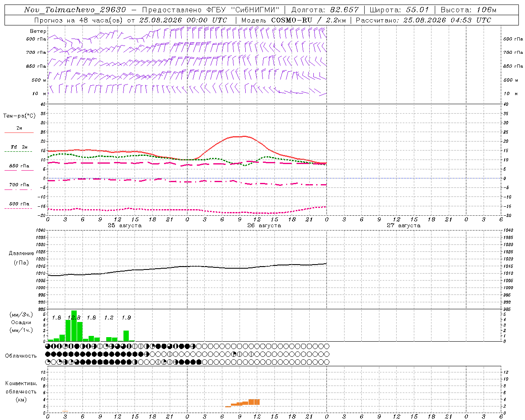Click the 27 августа date label
The width and height of the screenshot is (525, 420).
point(404,226)
